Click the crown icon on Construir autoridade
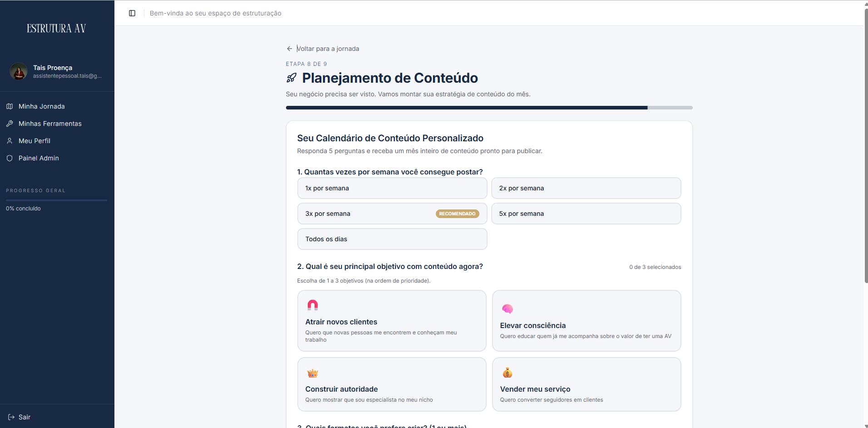 click(x=313, y=373)
